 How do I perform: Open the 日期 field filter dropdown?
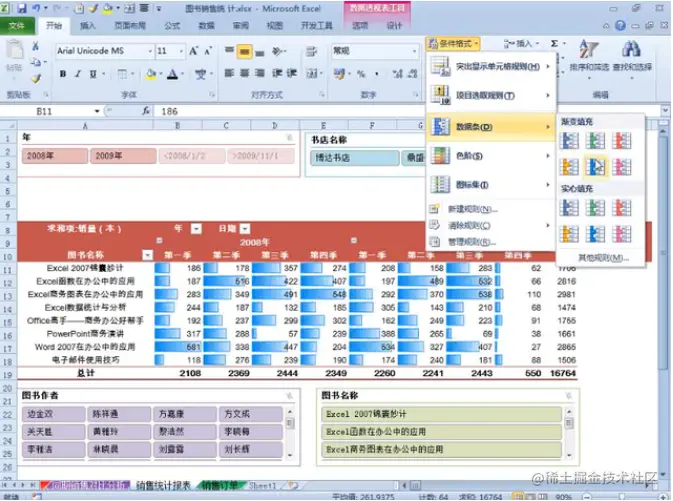click(245, 229)
